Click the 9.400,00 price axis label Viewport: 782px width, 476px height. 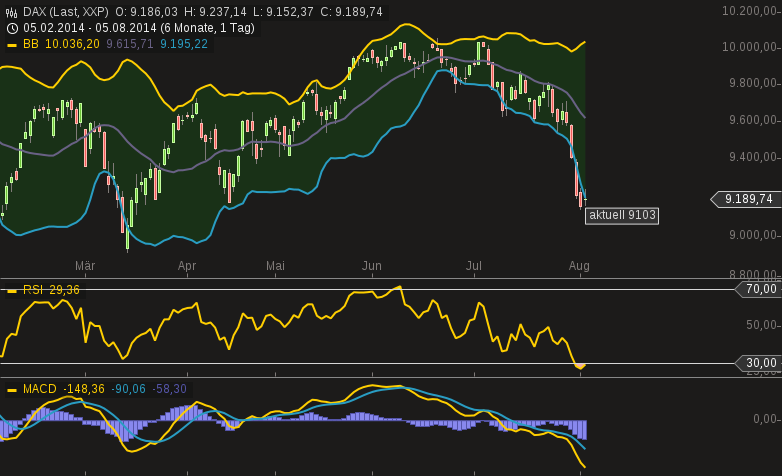(x=755, y=157)
